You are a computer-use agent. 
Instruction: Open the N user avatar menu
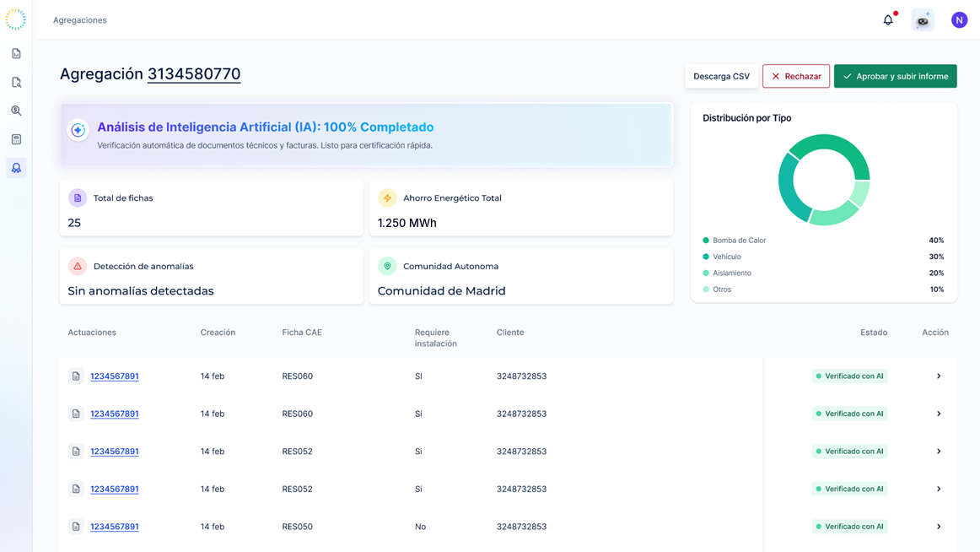click(x=960, y=20)
